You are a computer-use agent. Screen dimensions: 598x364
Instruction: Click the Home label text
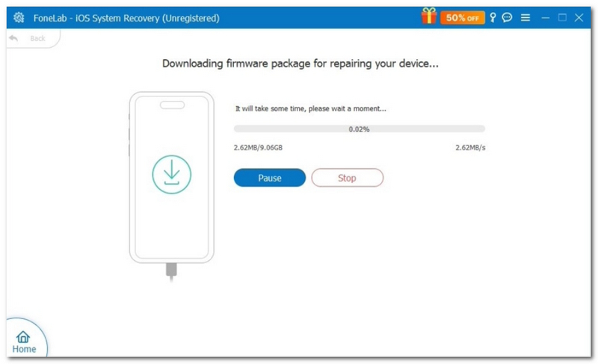tap(24, 349)
